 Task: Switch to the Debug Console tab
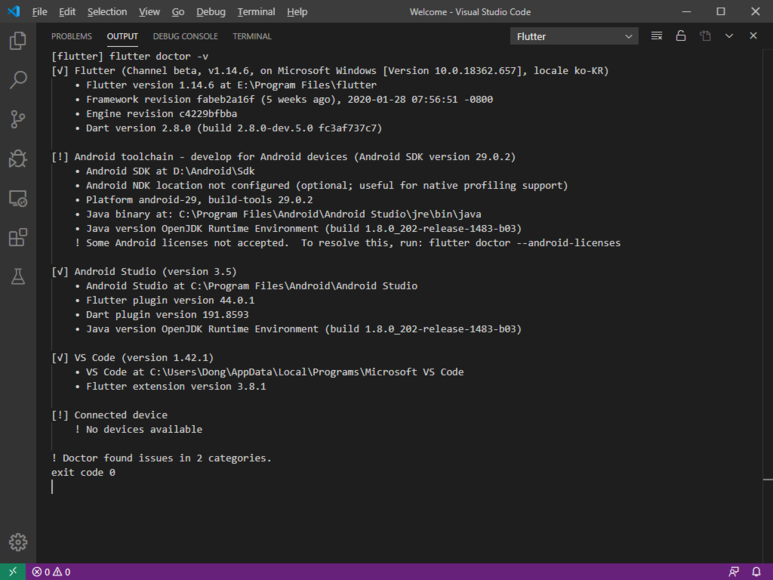(x=185, y=36)
